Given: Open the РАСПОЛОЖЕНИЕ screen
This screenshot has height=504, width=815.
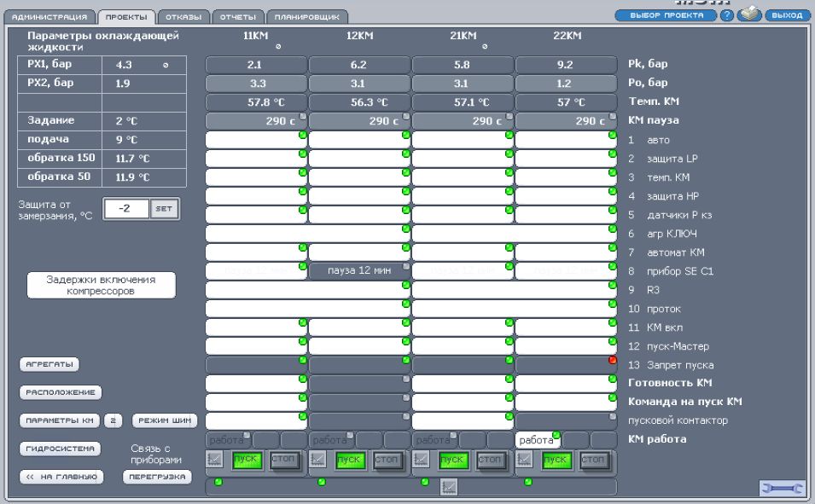Looking at the screenshot, I should click(61, 392).
